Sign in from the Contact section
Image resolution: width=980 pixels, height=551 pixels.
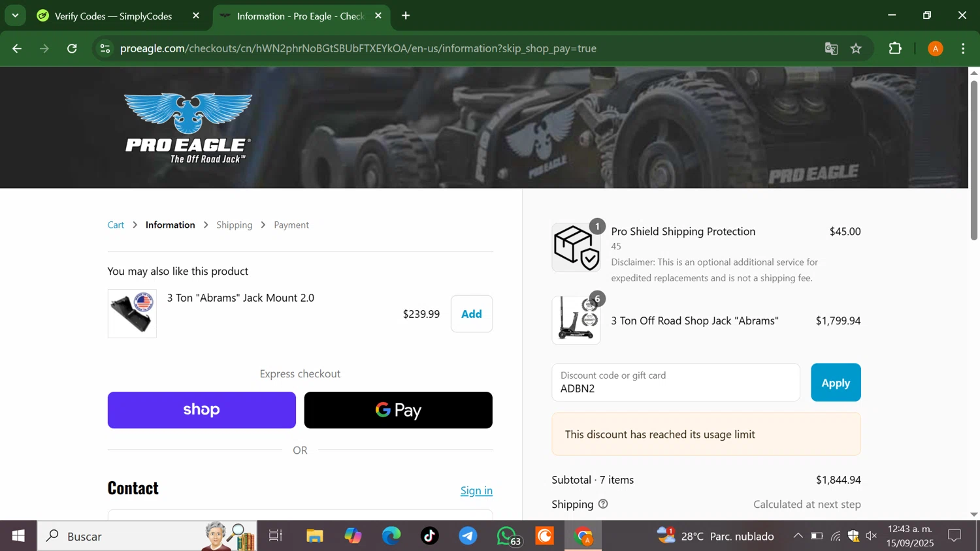(476, 491)
